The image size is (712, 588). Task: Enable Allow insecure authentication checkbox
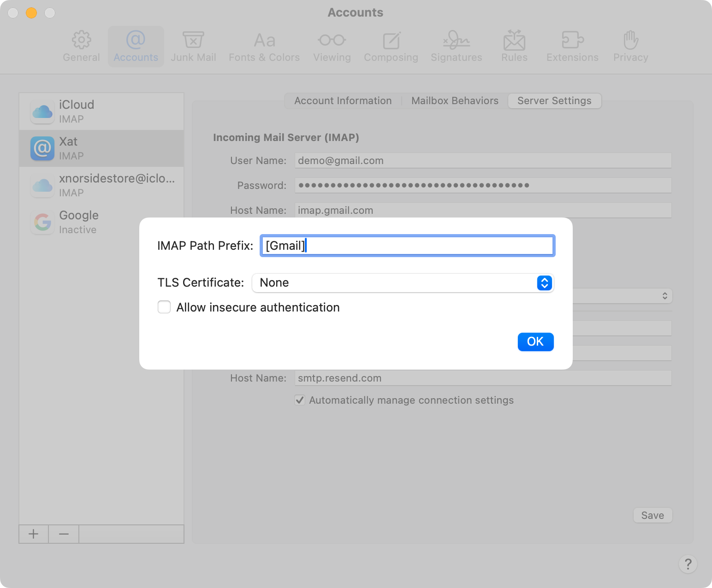click(x=164, y=307)
